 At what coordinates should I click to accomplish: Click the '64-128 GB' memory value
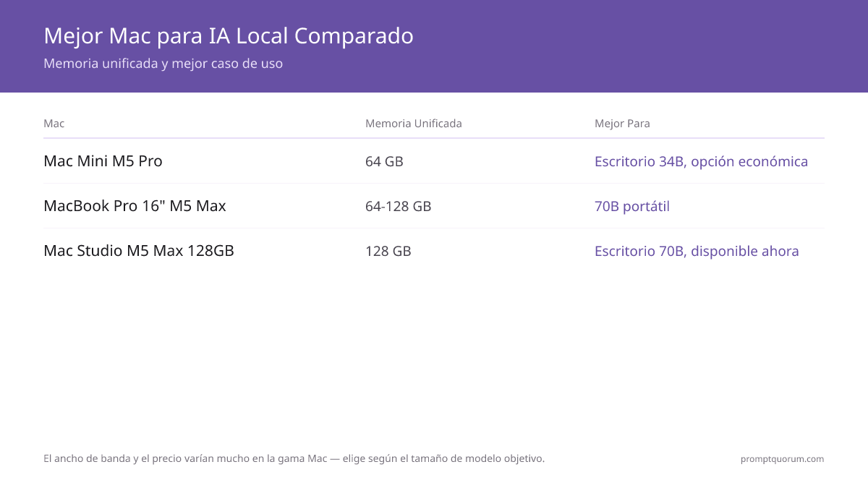pyautogui.click(x=399, y=207)
